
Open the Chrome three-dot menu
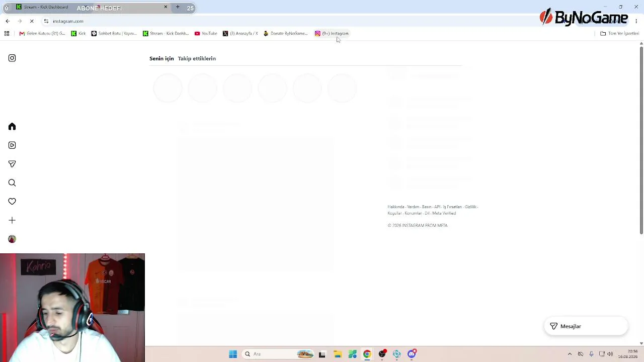point(636,21)
